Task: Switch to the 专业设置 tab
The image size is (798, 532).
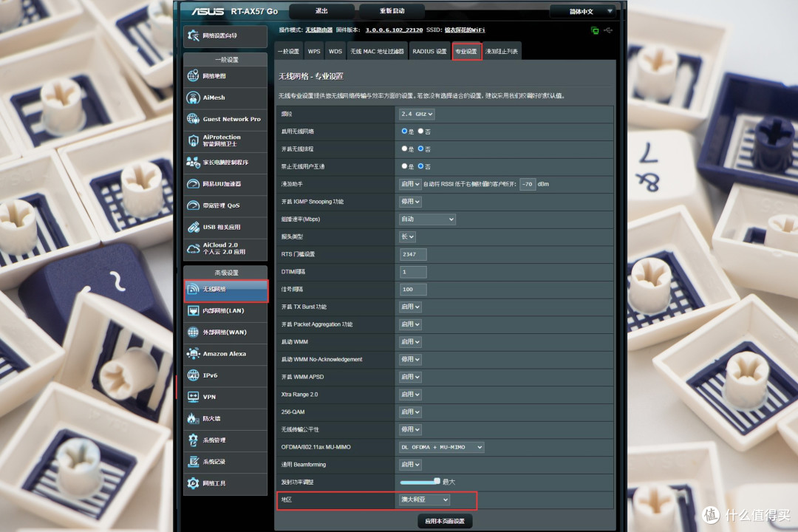Action: coord(466,52)
